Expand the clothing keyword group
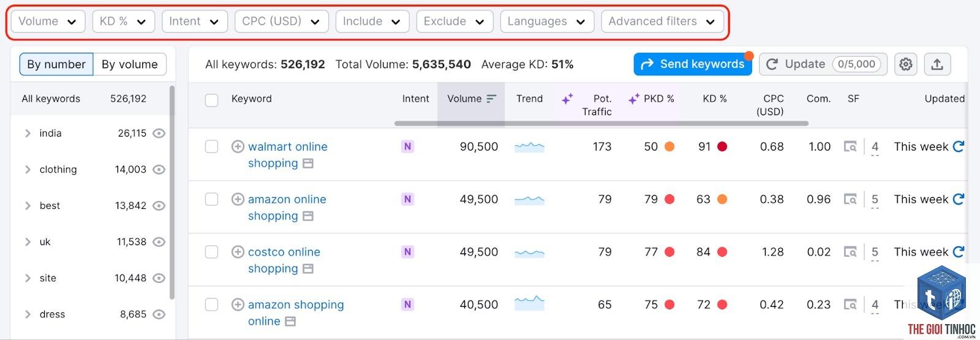Screen dimensions: 980x340 28,170
